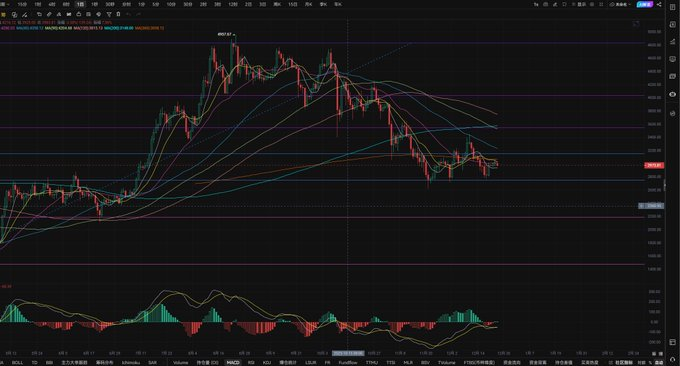Delete drawings with the trash icon
680x366 pixels.
118,14
